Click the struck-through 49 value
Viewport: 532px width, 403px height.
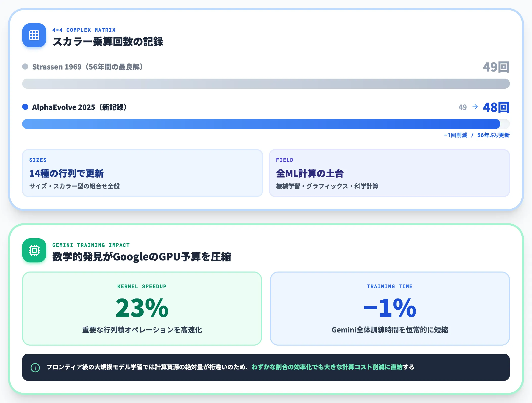point(462,107)
